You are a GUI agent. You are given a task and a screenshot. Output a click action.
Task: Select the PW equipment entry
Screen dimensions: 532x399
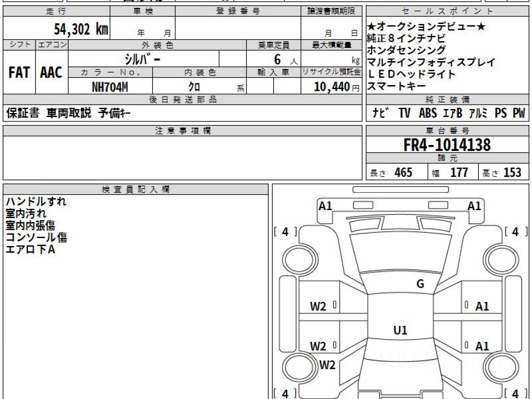(x=519, y=113)
